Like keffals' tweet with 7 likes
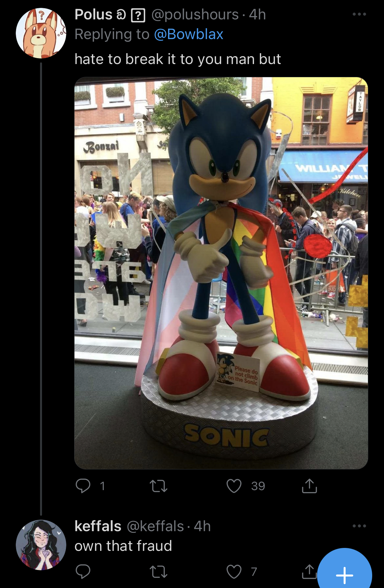Image resolution: width=384 pixels, height=588 pixels. pyautogui.click(x=234, y=572)
